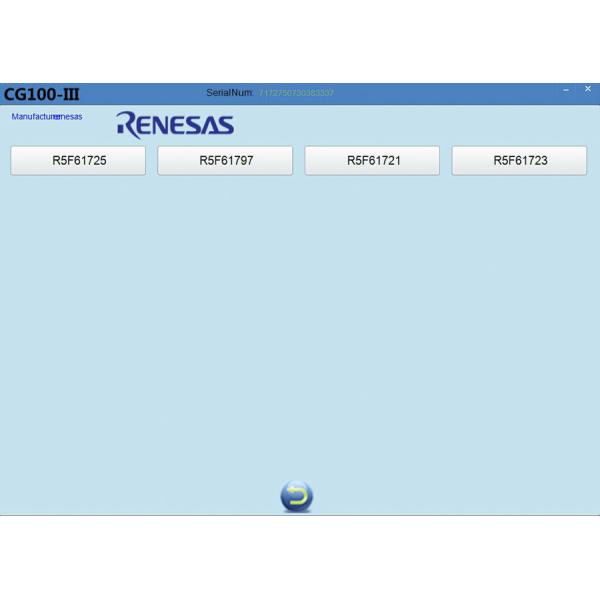Click the SerialNum label
This screenshot has height=600, width=600.
pyautogui.click(x=228, y=93)
